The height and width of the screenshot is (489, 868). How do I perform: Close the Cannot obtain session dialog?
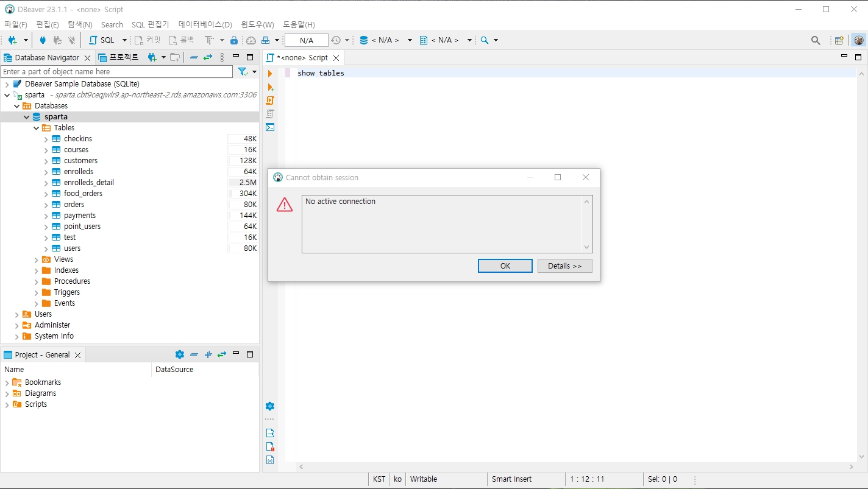pos(586,178)
